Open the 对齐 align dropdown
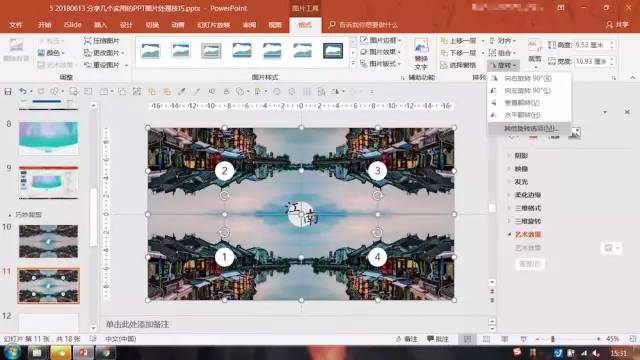This screenshot has width=640, height=360. click(x=502, y=41)
